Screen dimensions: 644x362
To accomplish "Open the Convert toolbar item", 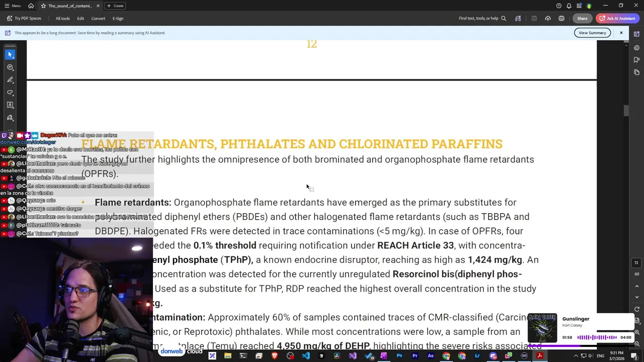I will tap(98, 19).
